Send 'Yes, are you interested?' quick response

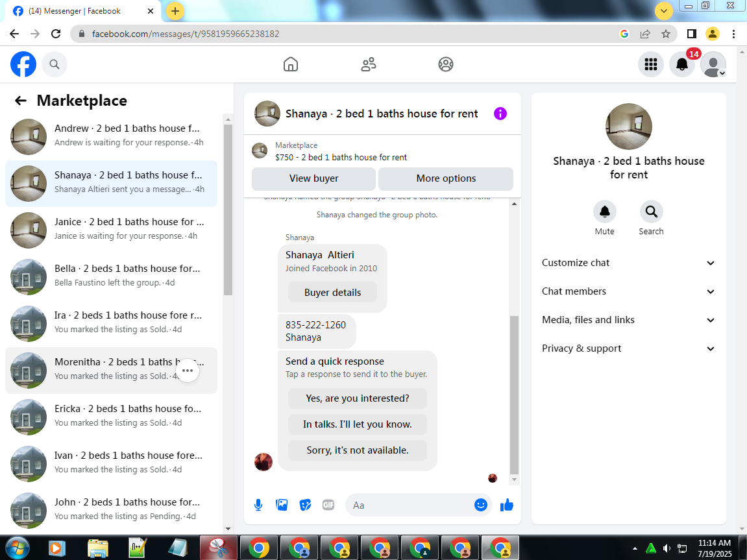(x=358, y=398)
